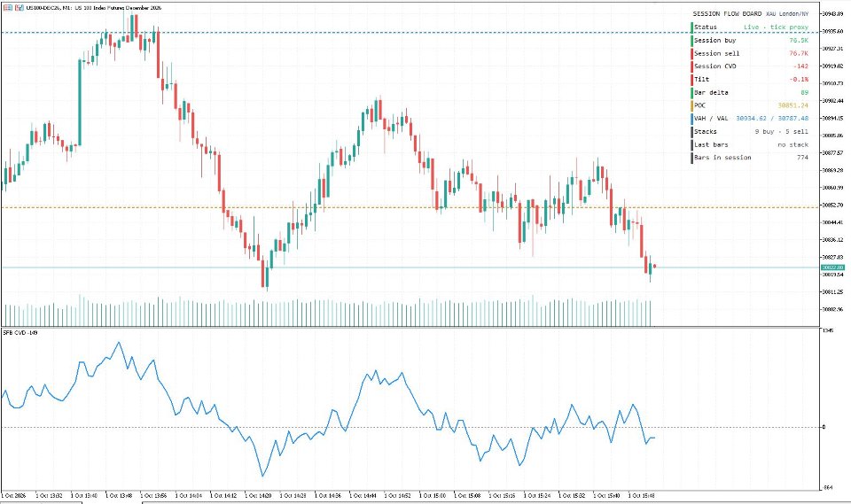Click the '1 Oct 13:48' time label
Viewport: 851px width, 504px height.
[x=121, y=495]
